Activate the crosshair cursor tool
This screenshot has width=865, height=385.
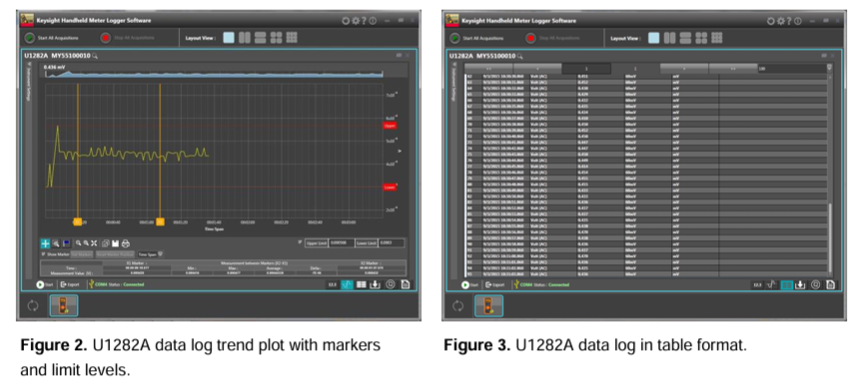(45, 243)
